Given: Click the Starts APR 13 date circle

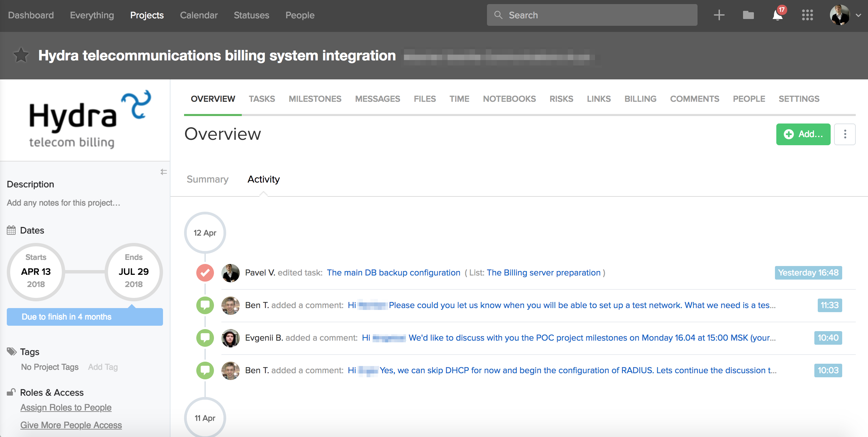Looking at the screenshot, I should (36, 272).
